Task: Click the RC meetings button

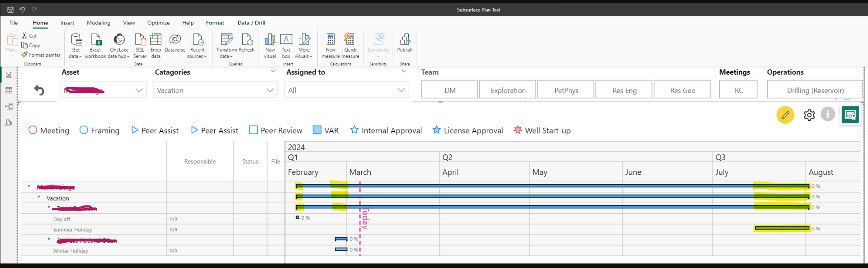Action: pos(739,90)
